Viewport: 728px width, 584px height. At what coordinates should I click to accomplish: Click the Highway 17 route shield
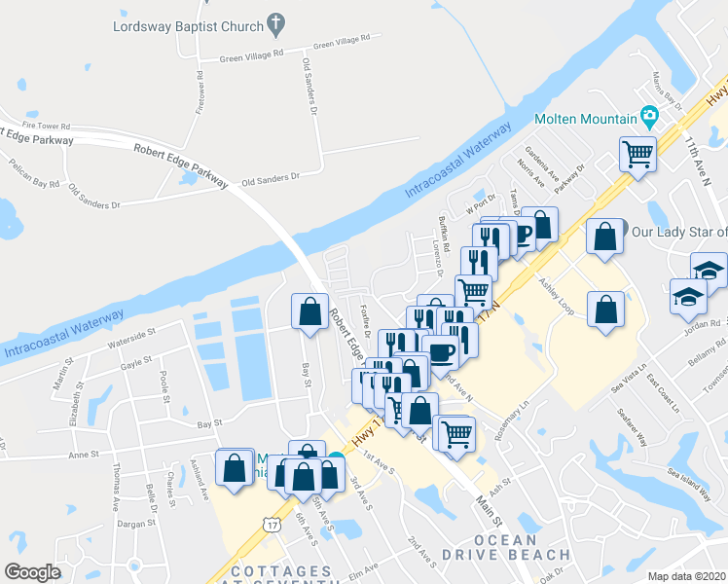272,525
